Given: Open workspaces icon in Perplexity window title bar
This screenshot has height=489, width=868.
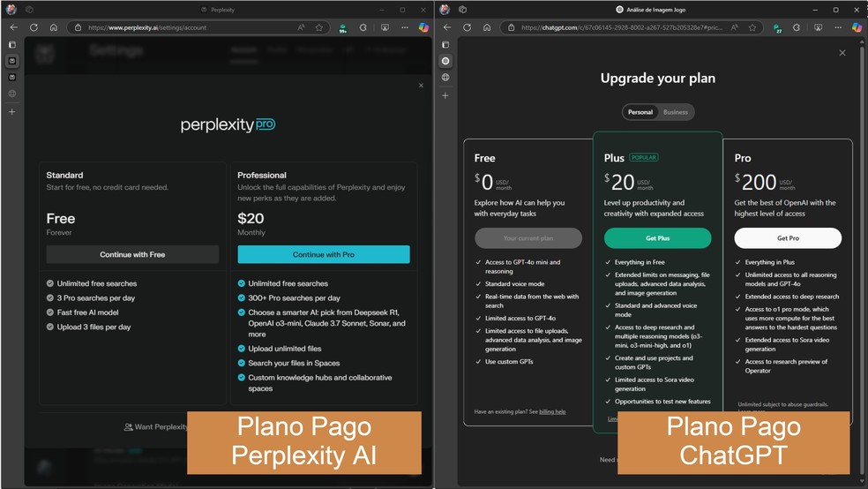Looking at the screenshot, I should (29, 10).
